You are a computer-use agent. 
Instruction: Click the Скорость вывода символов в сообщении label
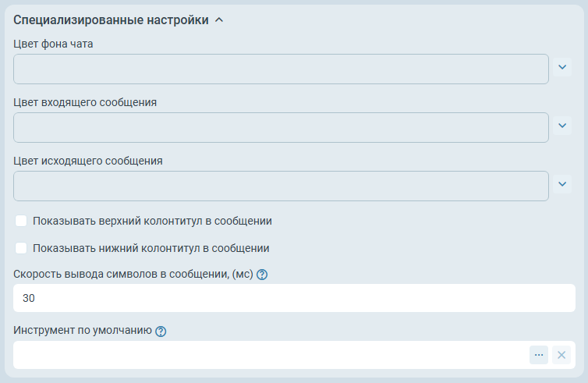click(x=133, y=274)
